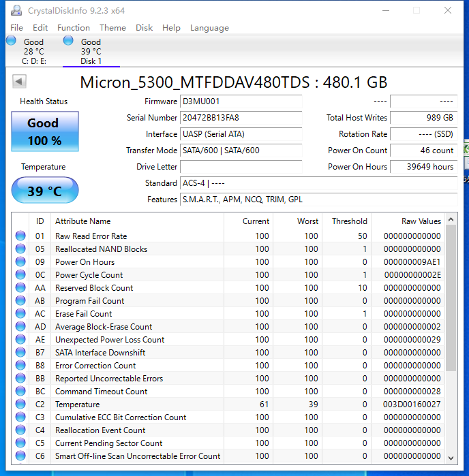The image size is (469, 476).
Task: Select the Unexpected Power Loss Count attribute name
Action: coord(110,340)
